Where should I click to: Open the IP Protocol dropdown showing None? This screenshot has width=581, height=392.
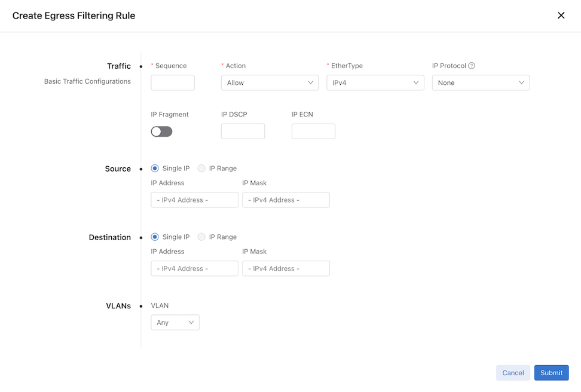click(x=481, y=83)
